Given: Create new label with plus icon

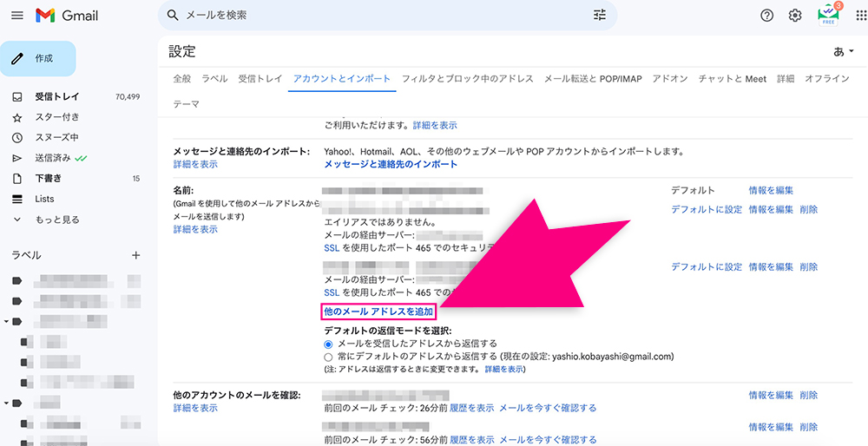Looking at the screenshot, I should coord(135,255).
